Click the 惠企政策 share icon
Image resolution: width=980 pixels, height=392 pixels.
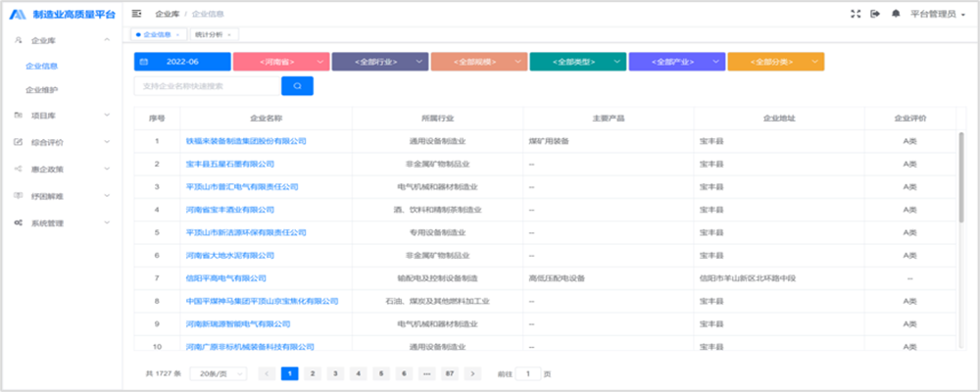[18, 169]
